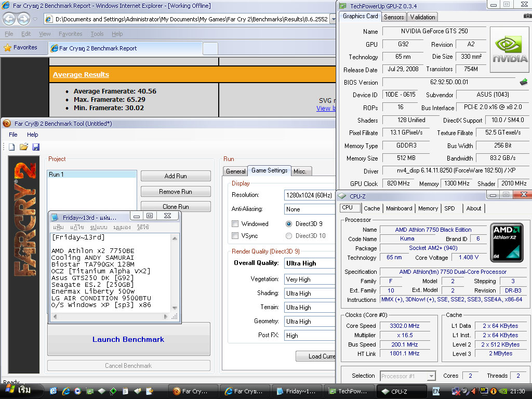This screenshot has height=399, width=532.
Task: Open the Mainboard tab in CPU-Z
Action: coord(399,208)
